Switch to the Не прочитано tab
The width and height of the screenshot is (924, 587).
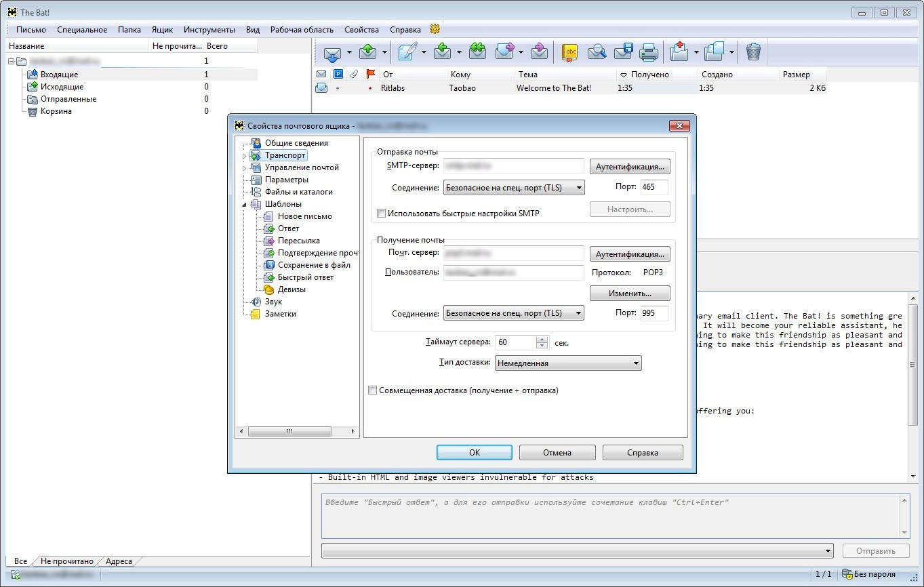tap(66, 561)
